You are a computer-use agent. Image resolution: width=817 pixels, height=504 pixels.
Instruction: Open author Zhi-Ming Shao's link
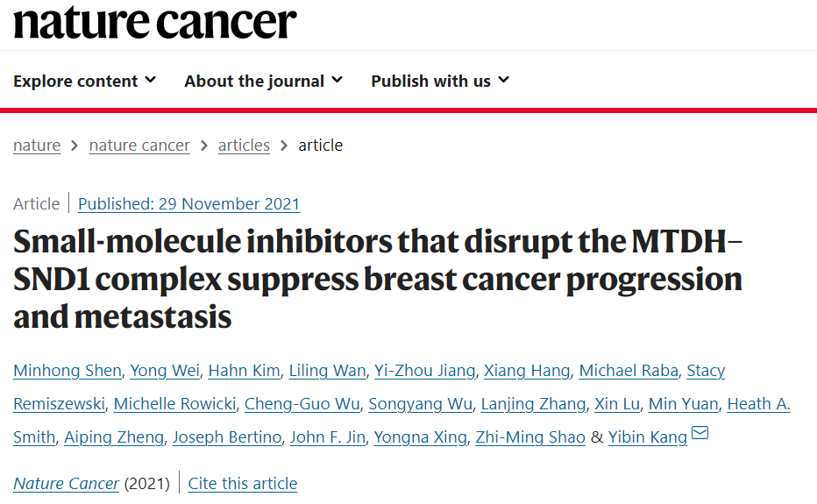tap(530, 437)
